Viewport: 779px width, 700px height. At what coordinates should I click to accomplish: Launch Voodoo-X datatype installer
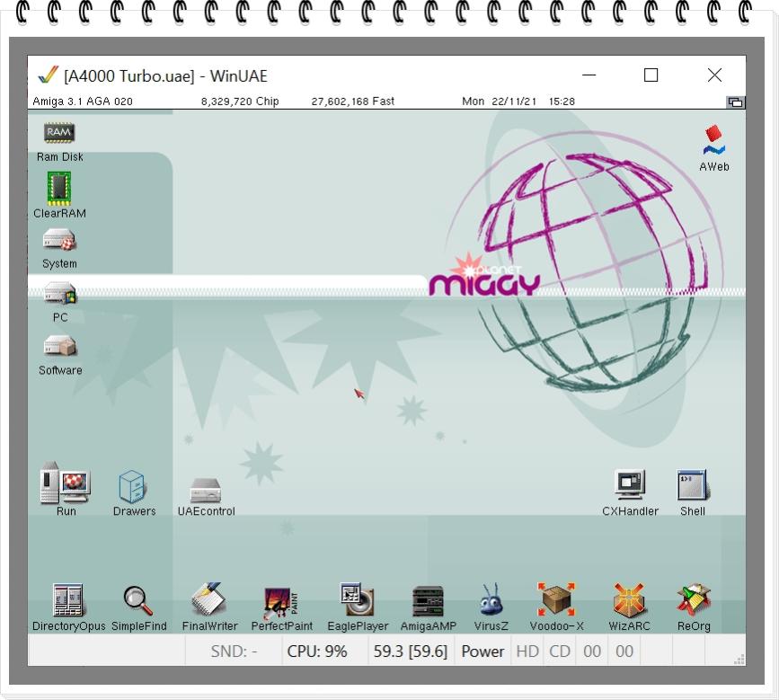tap(557, 598)
